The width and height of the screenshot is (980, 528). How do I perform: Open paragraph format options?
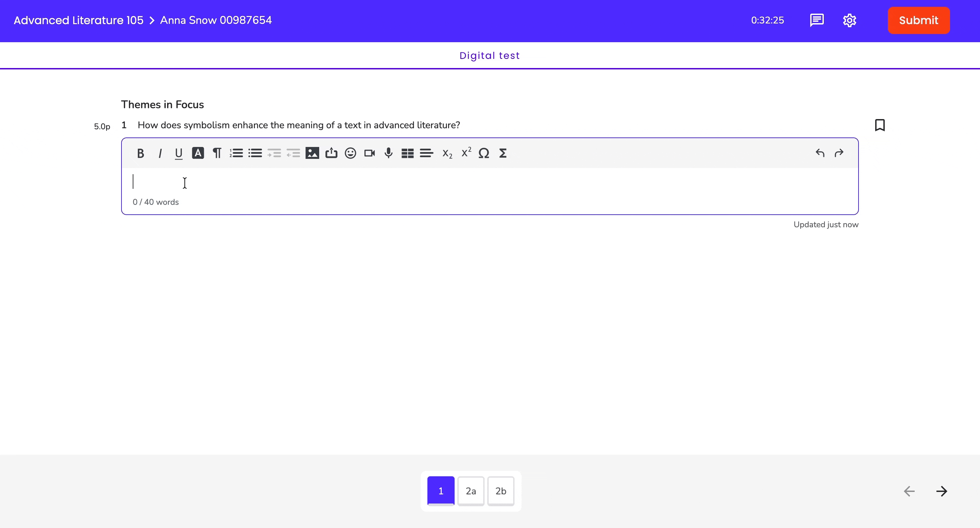click(x=217, y=153)
